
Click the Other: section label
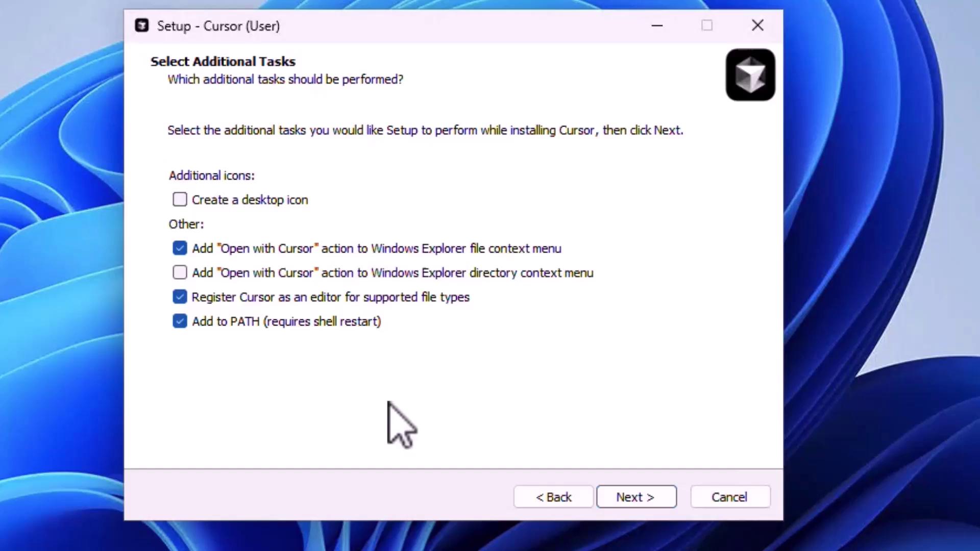pyautogui.click(x=186, y=224)
